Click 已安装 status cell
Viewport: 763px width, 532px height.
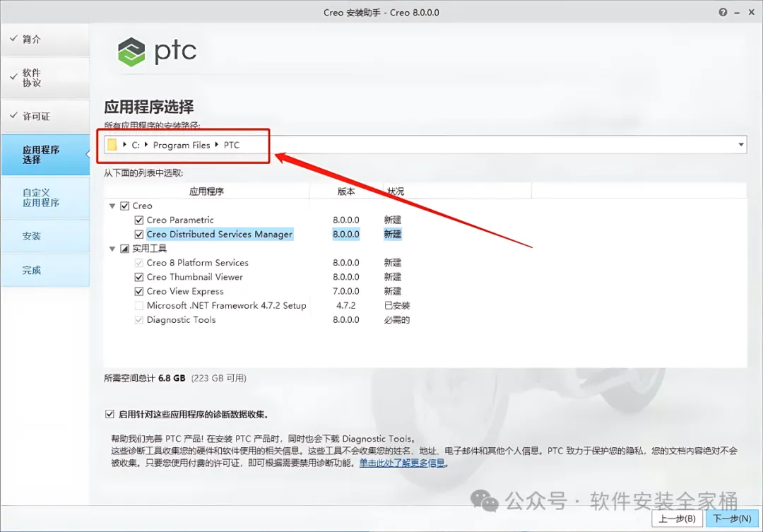(x=396, y=306)
